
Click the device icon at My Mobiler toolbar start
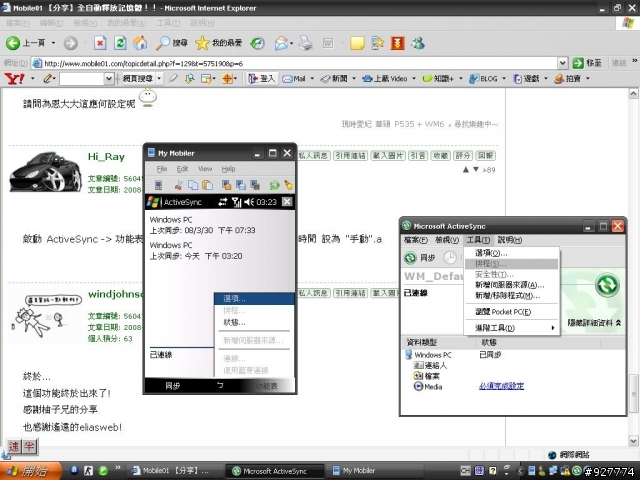(x=158, y=185)
